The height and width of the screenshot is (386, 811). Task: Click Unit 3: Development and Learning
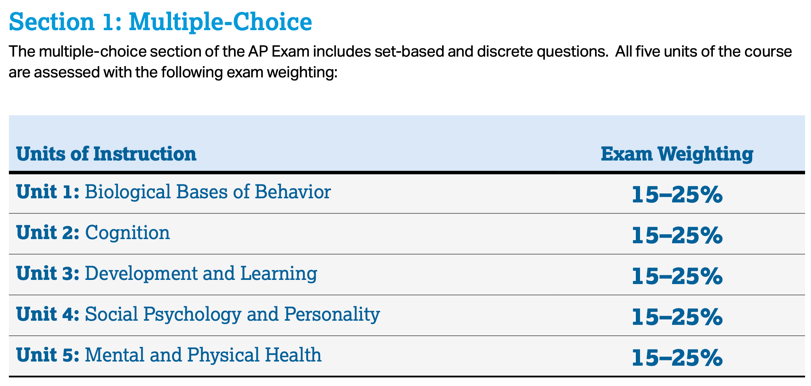click(x=167, y=274)
